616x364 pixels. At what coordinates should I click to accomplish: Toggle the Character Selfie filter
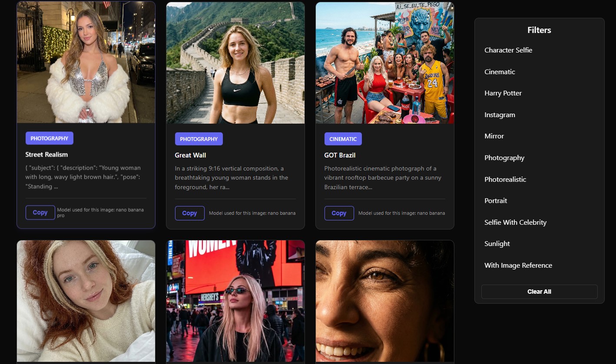pyautogui.click(x=508, y=50)
